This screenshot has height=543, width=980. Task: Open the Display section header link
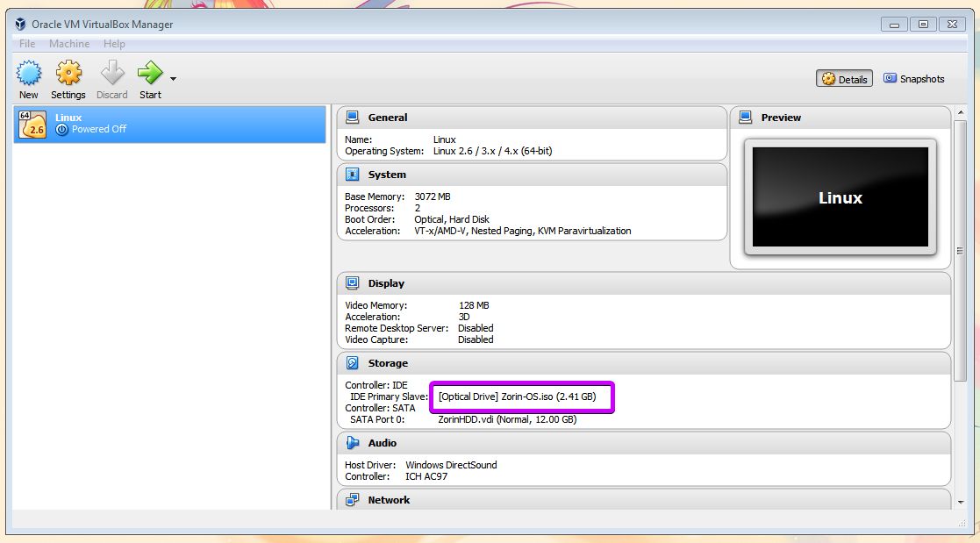click(386, 283)
